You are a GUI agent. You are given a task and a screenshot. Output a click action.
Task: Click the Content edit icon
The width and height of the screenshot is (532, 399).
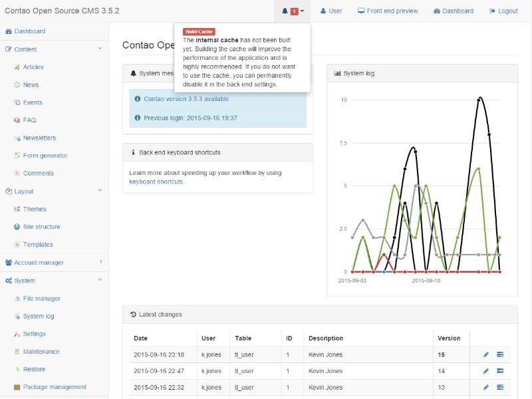(x=9, y=49)
